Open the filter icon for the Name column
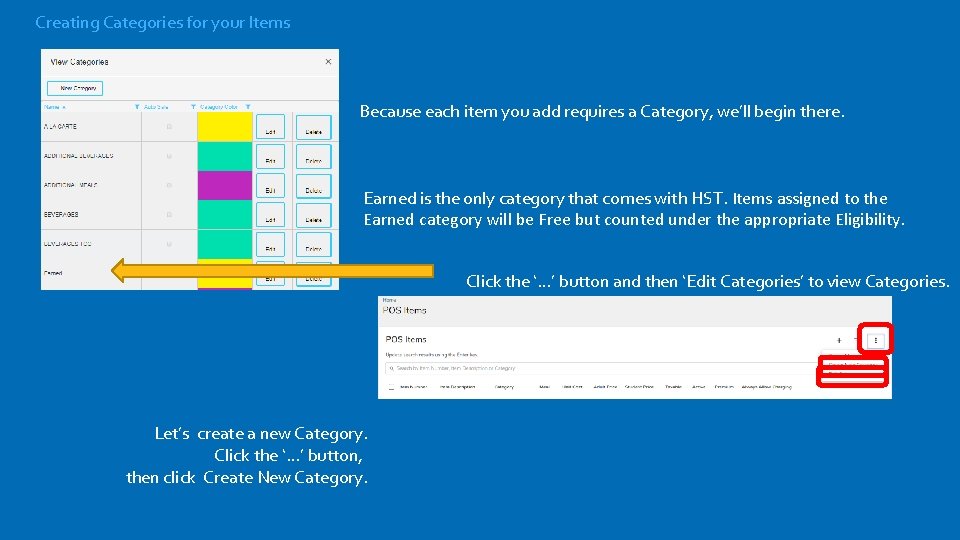This screenshot has width=960, height=540. click(137, 107)
